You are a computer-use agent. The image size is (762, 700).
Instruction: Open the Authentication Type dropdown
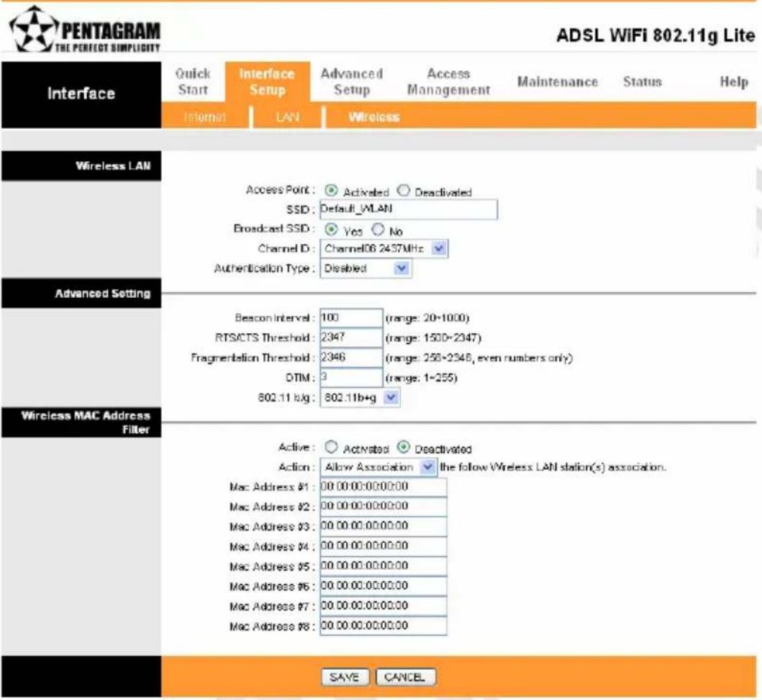click(366, 268)
